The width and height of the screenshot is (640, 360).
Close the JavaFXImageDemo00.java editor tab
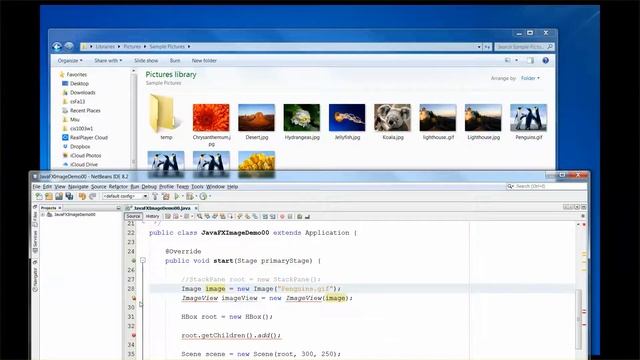pyautogui.click(x=196, y=208)
